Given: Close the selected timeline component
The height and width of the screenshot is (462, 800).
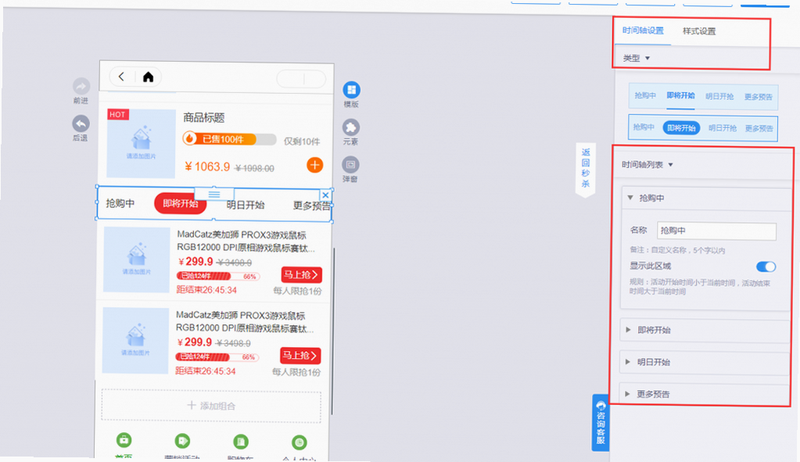Looking at the screenshot, I should pyautogui.click(x=326, y=195).
